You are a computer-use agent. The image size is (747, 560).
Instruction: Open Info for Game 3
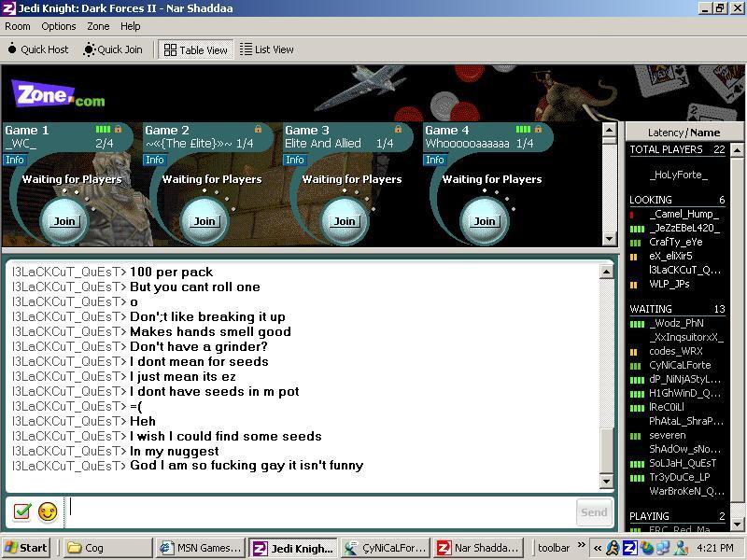coord(294,160)
